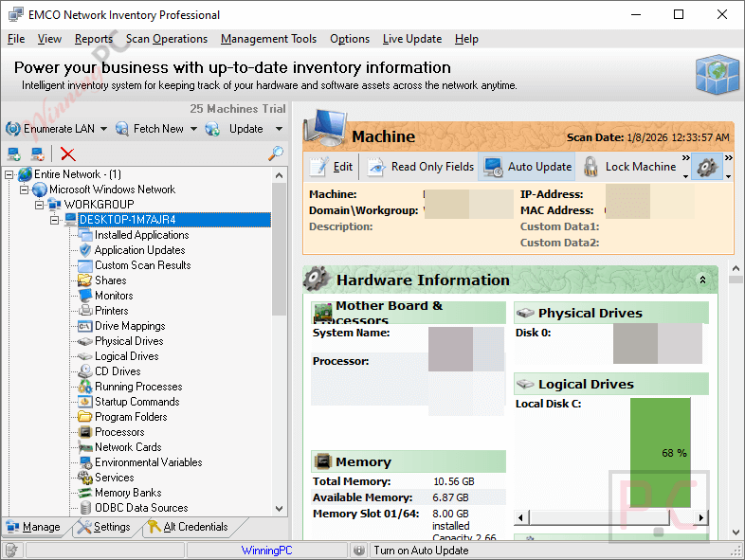Click the Enumerate LAN icon
Viewport: 745px width, 560px height.
click(13, 129)
